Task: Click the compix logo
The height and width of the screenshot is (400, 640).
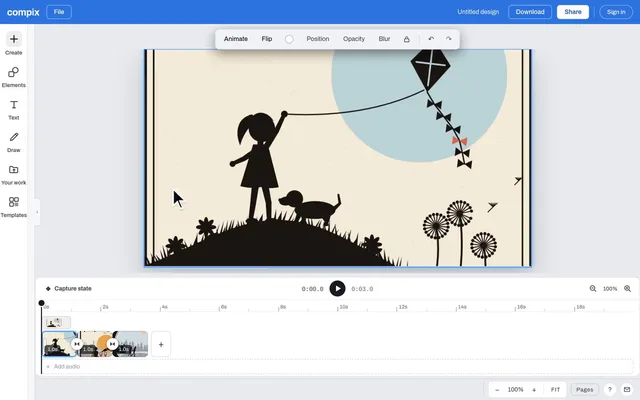Action: point(23,12)
